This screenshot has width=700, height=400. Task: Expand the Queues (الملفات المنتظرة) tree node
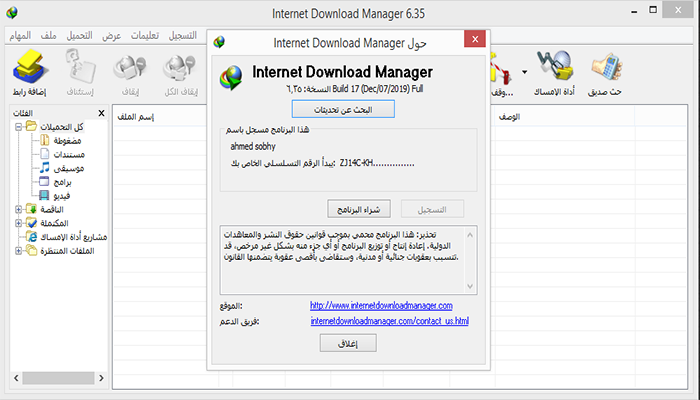[18, 251]
